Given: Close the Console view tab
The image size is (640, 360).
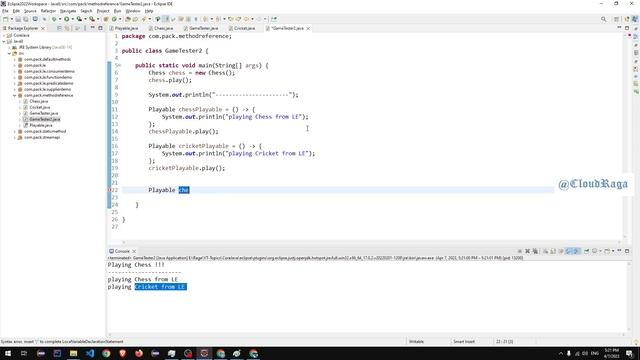Looking at the screenshot, I should [134, 251].
